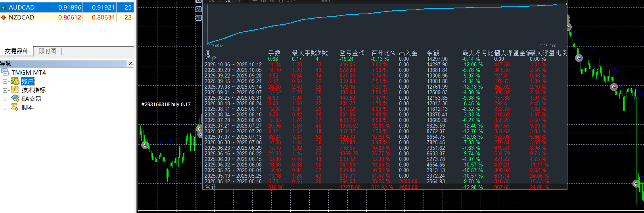
Task: Click deposit value 2000.00 in 2025.05.12 row
Action: point(408,181)
